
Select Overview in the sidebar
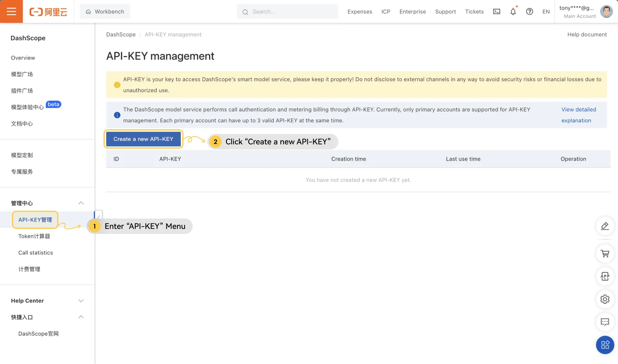23,58
